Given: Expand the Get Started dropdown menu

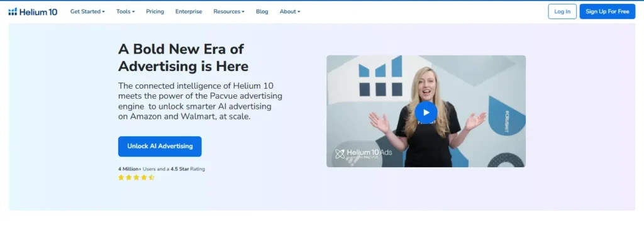Looking at the screenshot, I should pyautogui.click(x=87, y=11).
